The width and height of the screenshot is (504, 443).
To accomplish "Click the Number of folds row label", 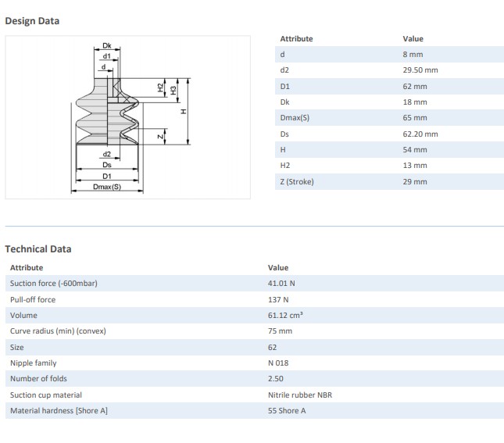I will [38, 379].
